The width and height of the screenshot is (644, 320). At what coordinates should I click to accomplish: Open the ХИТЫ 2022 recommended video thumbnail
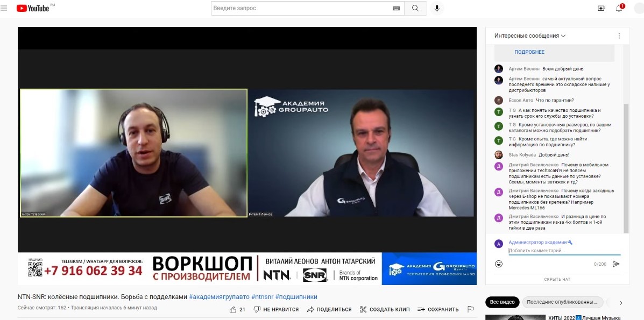click(515, 317)
